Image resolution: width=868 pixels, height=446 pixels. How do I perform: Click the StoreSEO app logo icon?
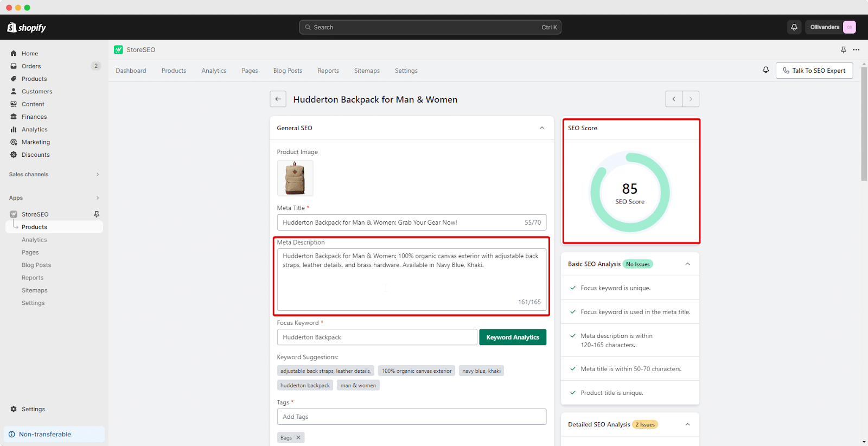click(118, 50)
